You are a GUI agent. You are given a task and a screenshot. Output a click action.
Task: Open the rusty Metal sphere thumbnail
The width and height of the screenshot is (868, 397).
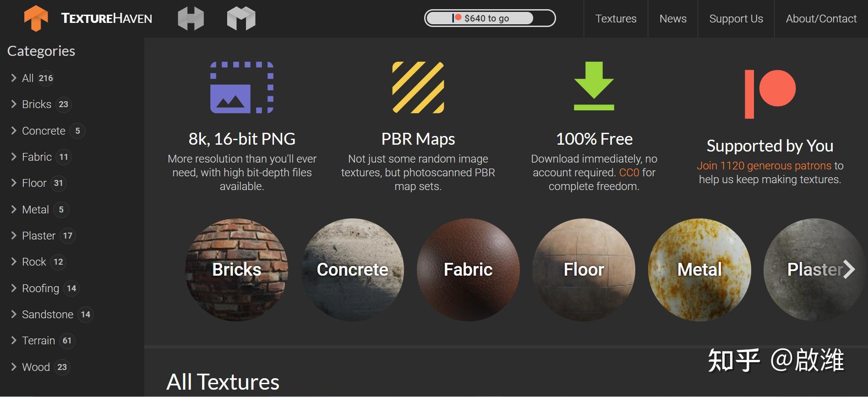(x=699, y=270)
